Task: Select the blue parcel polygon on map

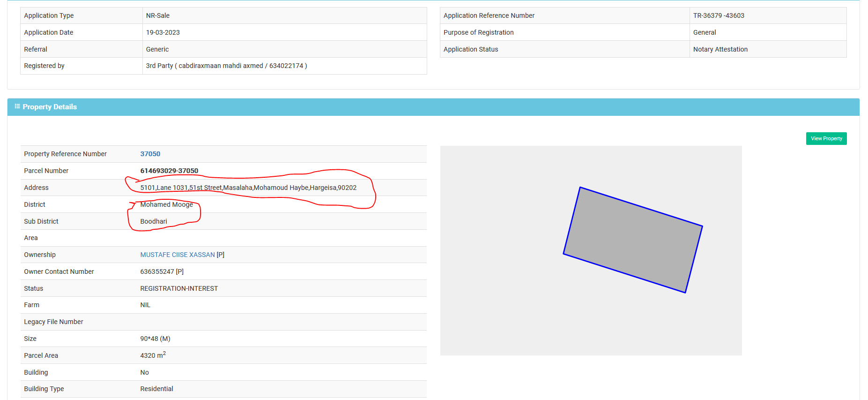Action: tap(632, 240)
